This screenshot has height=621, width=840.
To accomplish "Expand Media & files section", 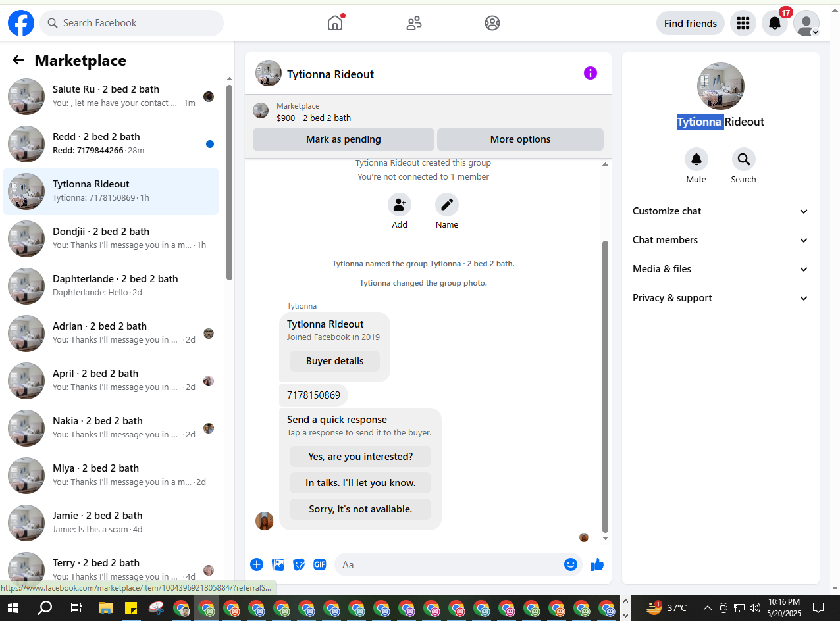I will click(x=721, y=269).
